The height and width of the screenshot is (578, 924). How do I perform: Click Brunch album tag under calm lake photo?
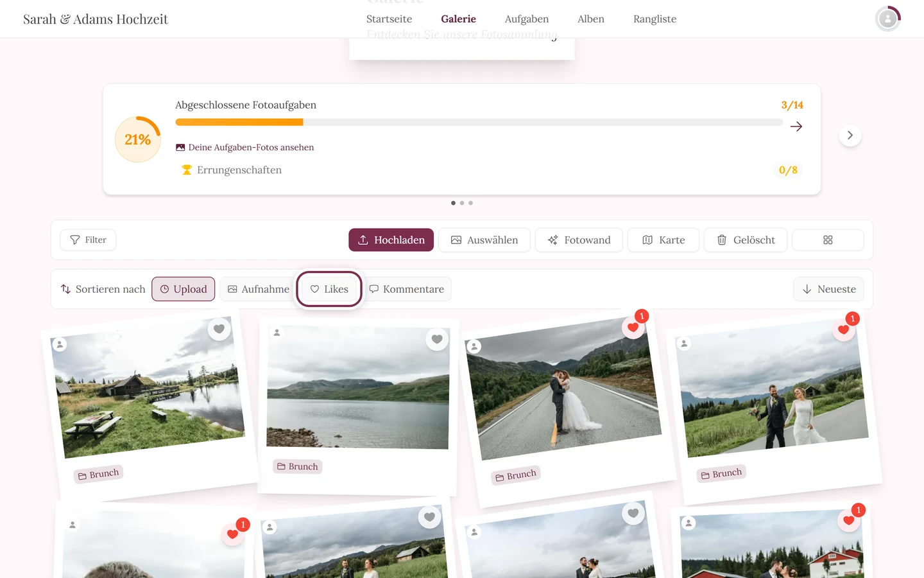[297, 466]
